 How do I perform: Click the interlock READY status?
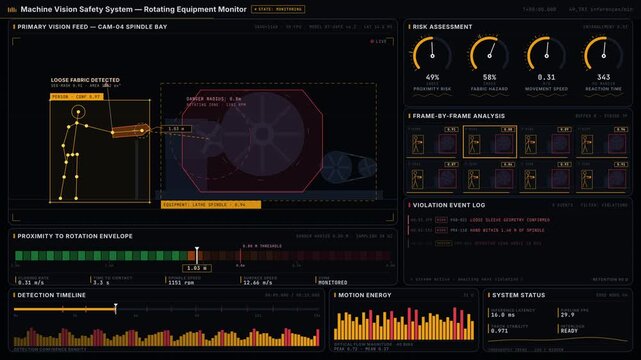pyautogui.click(x=569, y=331)
